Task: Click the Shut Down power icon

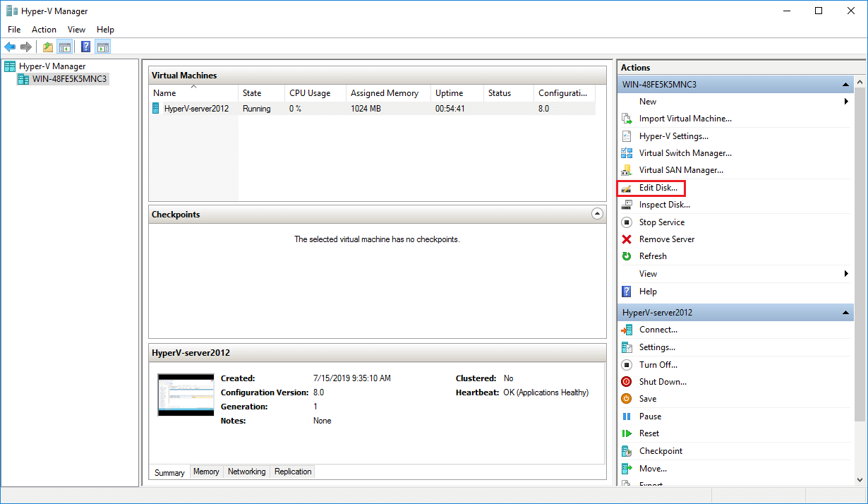Action: coord(626,382)
